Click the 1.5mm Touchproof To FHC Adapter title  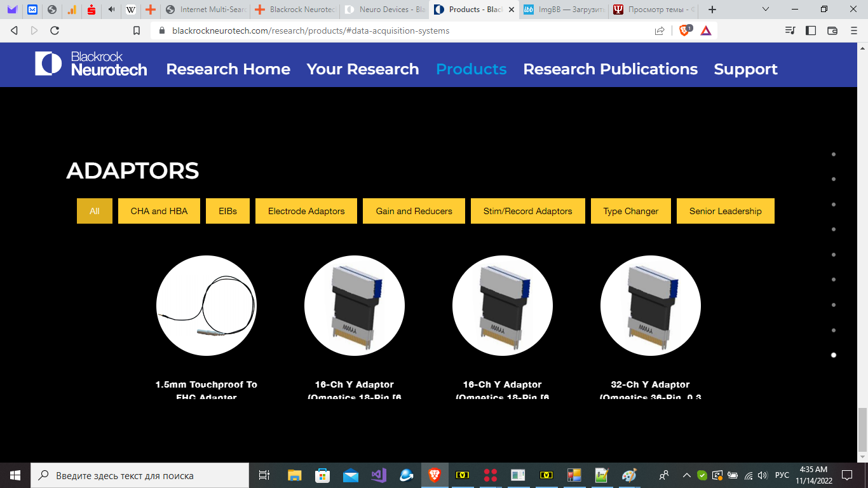click(x=207, y=391)
